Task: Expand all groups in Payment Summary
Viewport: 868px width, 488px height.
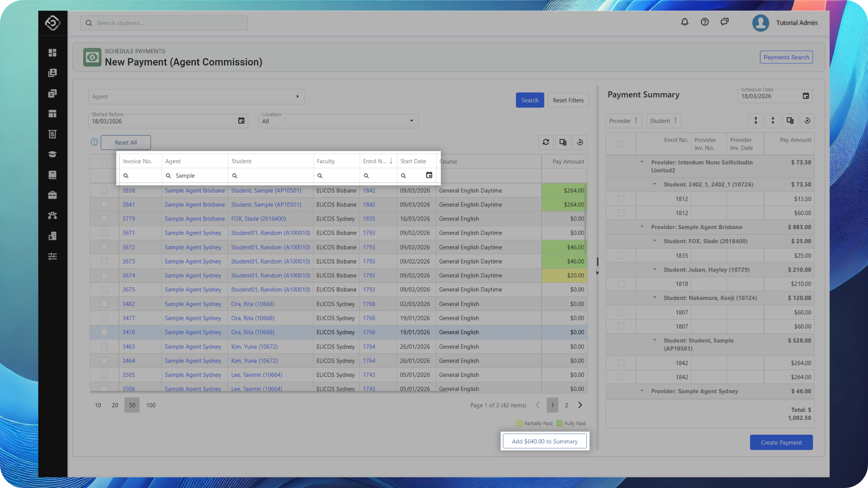Action: click(755, 121)
